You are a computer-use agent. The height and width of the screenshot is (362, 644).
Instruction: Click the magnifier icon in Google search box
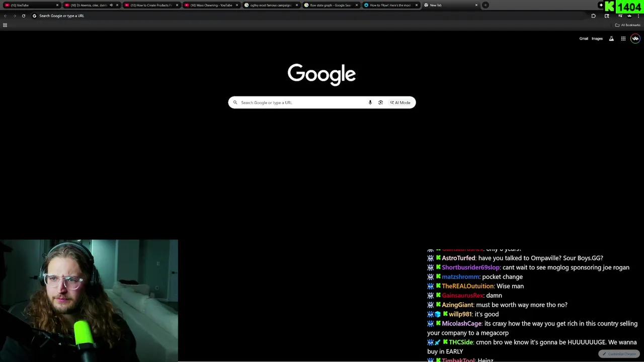click(x=235, y=103)
